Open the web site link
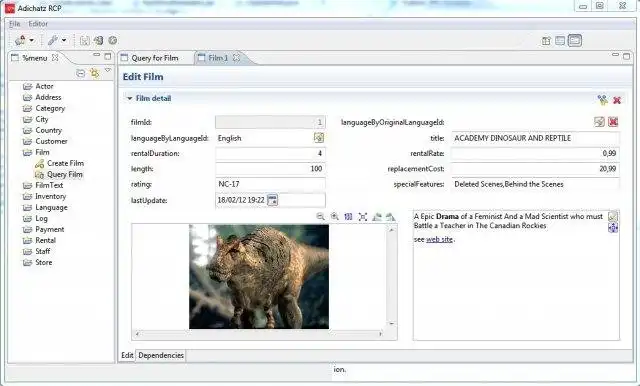Screen dimensions: 640x386 pyautogui.click(x=439, y=240)
